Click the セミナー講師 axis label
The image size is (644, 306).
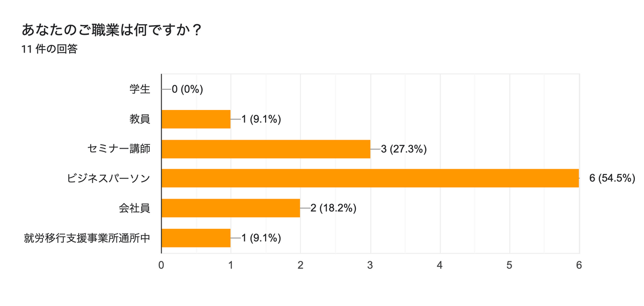[x=119, y=149]
